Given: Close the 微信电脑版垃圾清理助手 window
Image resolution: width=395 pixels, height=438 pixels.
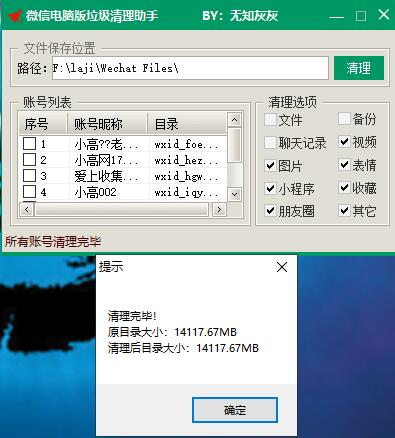Looking at the screenshot, I should pos(384,15).
